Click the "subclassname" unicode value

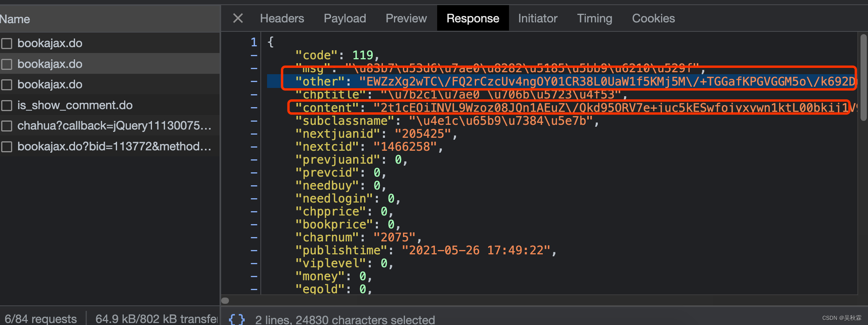[501, 121]
